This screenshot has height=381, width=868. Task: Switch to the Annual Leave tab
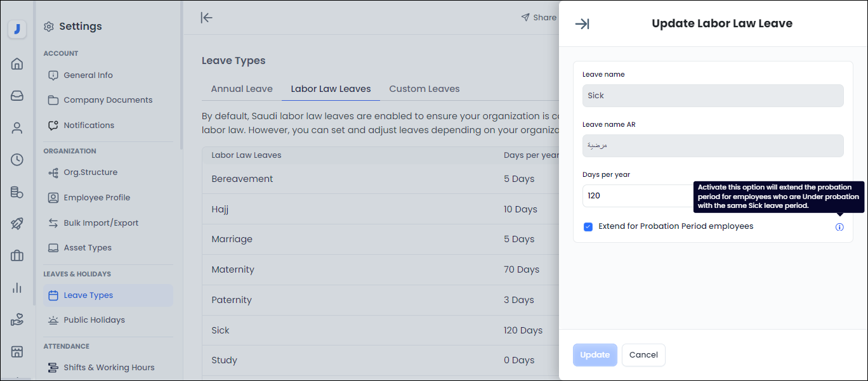(242, 89)
